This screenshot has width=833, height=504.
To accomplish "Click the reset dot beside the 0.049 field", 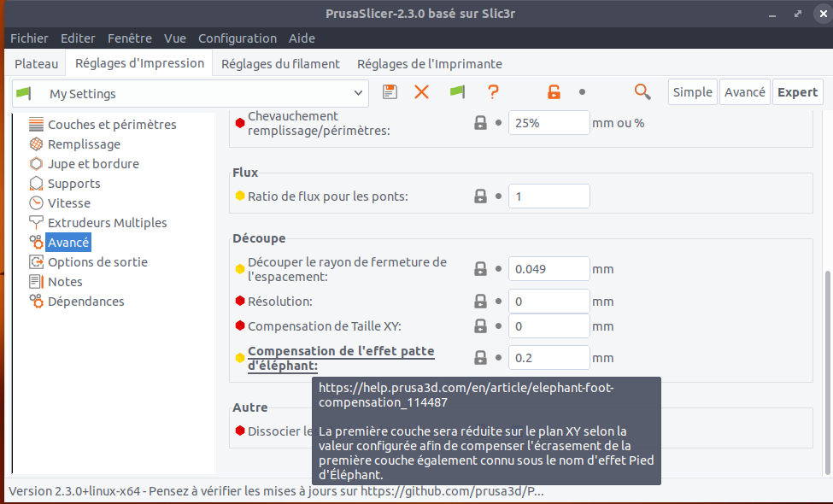I will point(498,269).
